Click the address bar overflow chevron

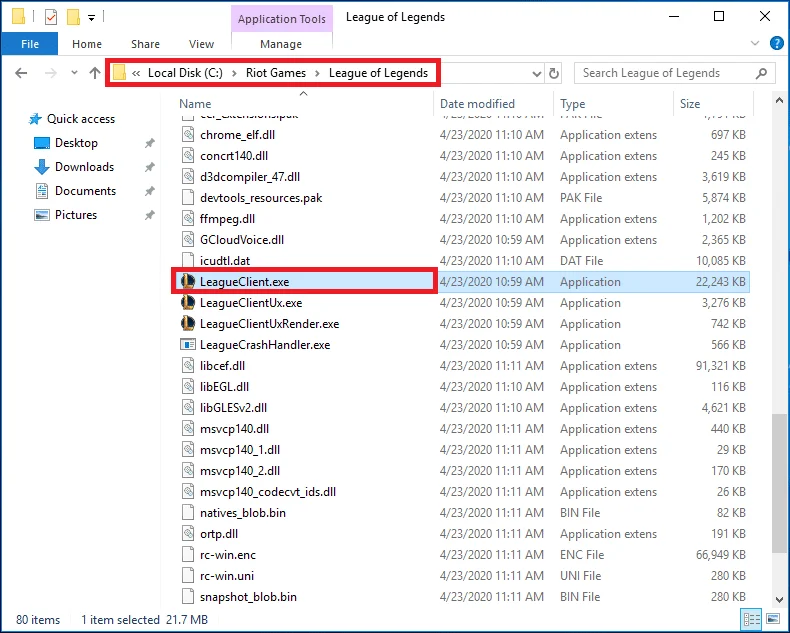tap(136, 73)
